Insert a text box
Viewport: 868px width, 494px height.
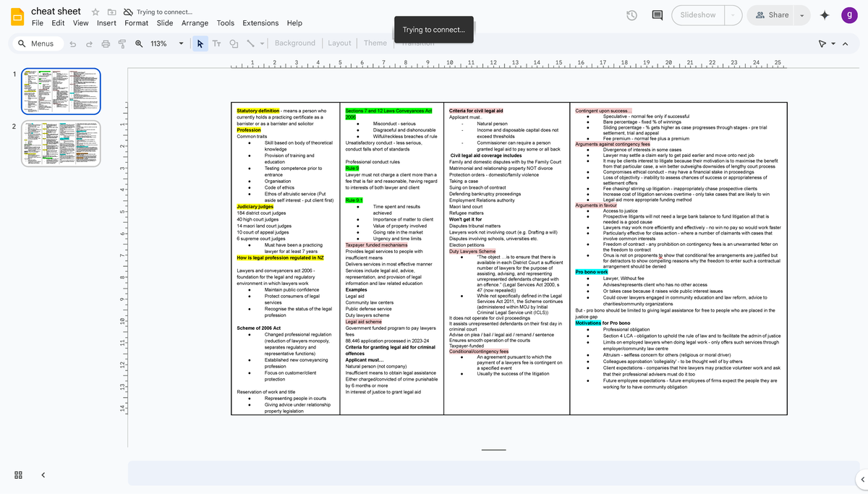coord(217,43)
